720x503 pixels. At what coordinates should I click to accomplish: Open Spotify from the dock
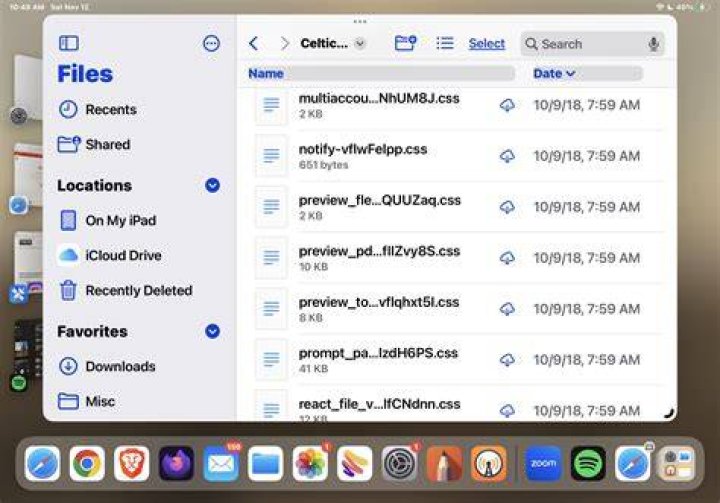coord(588,463)
